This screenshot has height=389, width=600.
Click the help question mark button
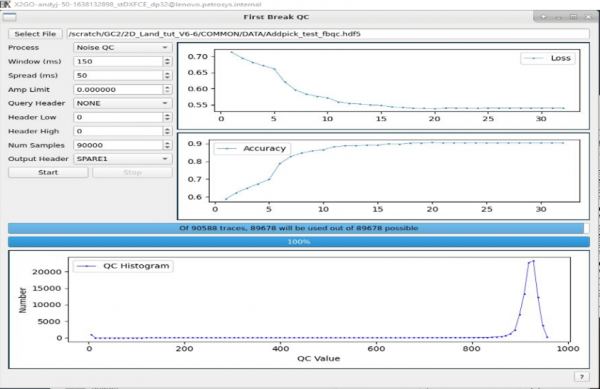point(582,377)
